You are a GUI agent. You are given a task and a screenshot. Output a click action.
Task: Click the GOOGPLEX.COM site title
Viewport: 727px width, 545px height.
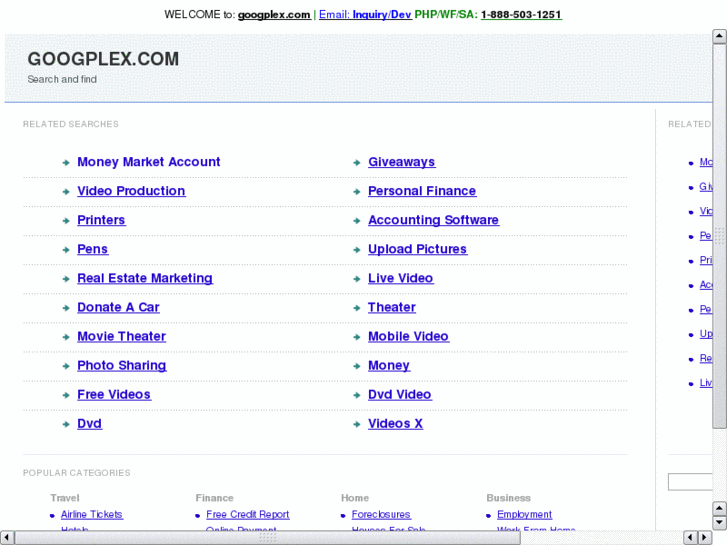(103, 59)
